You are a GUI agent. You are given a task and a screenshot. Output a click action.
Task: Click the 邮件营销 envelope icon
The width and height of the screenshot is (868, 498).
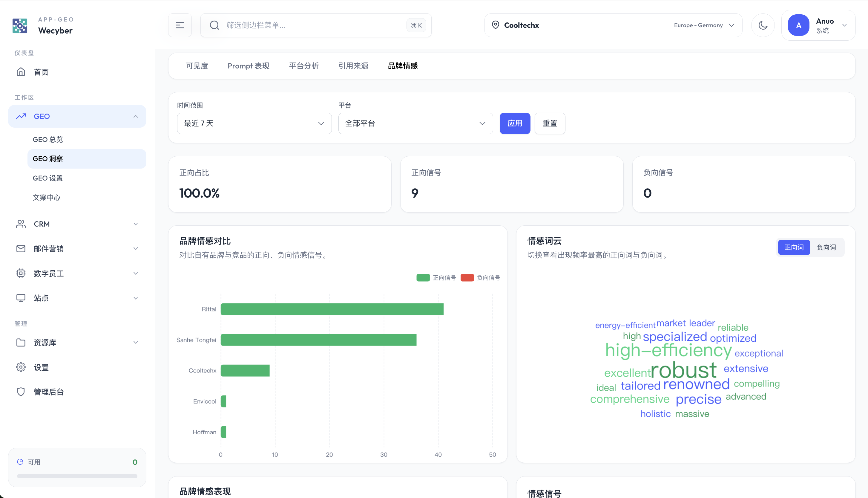21,249
